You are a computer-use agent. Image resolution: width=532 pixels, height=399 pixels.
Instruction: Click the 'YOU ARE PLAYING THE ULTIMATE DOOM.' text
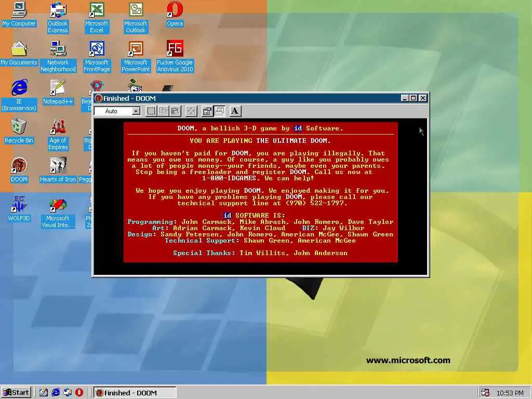[x=260, y=140]
